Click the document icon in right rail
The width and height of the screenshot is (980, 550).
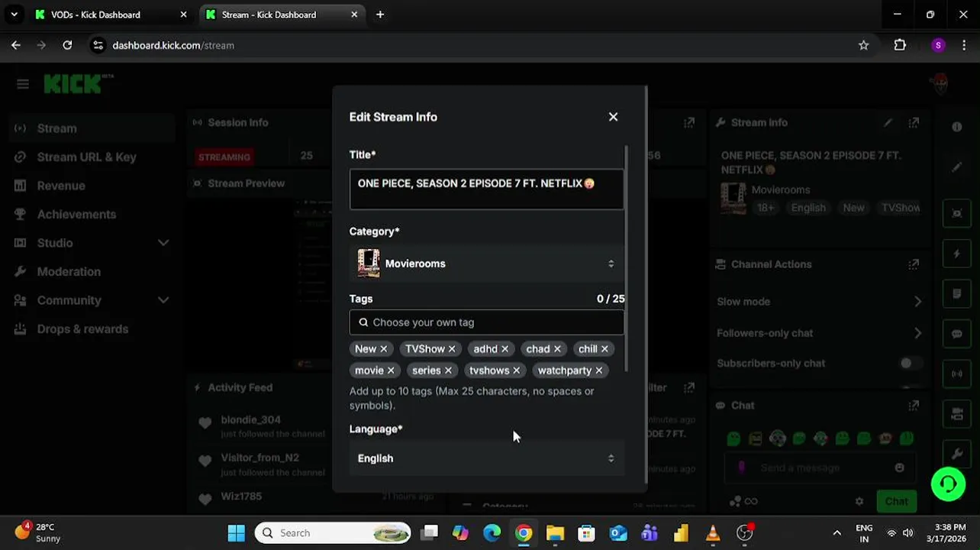coord(957,293)
